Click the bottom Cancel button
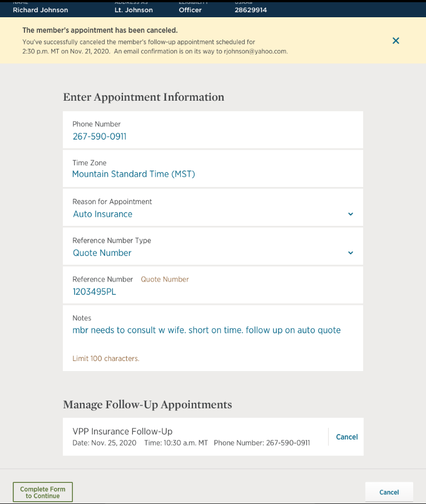Viewport: 426px width, 504px height. 389,492
